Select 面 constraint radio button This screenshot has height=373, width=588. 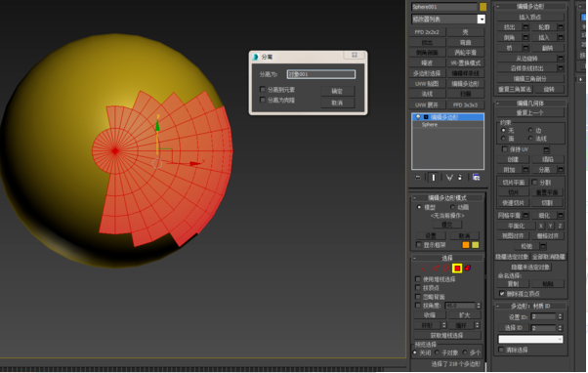coord(503,139)
